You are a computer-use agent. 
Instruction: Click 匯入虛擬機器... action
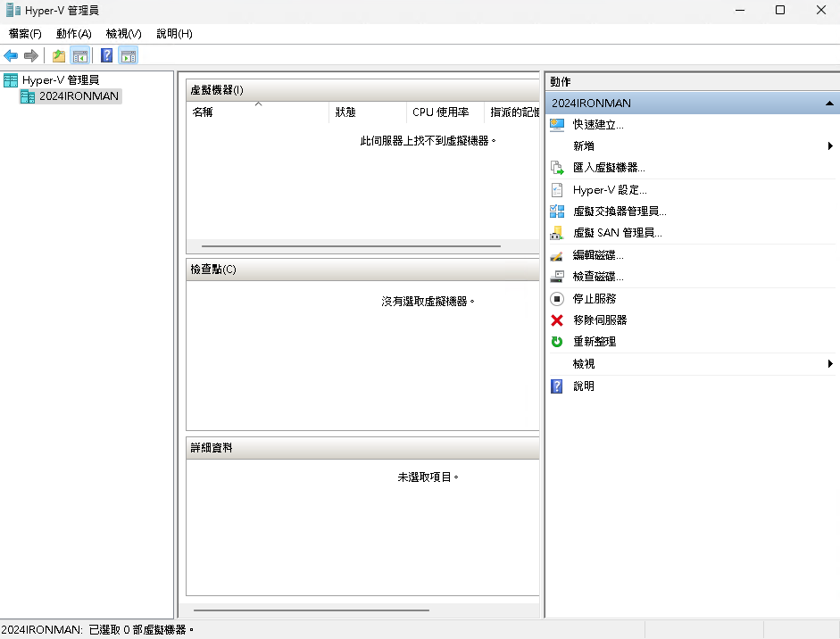click(609, 168)
